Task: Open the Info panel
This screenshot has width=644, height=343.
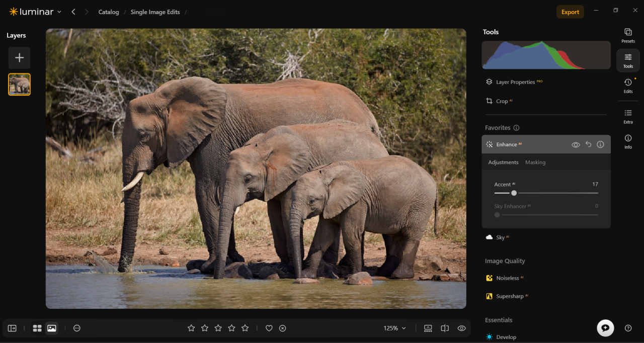Action: coord(628,141)
